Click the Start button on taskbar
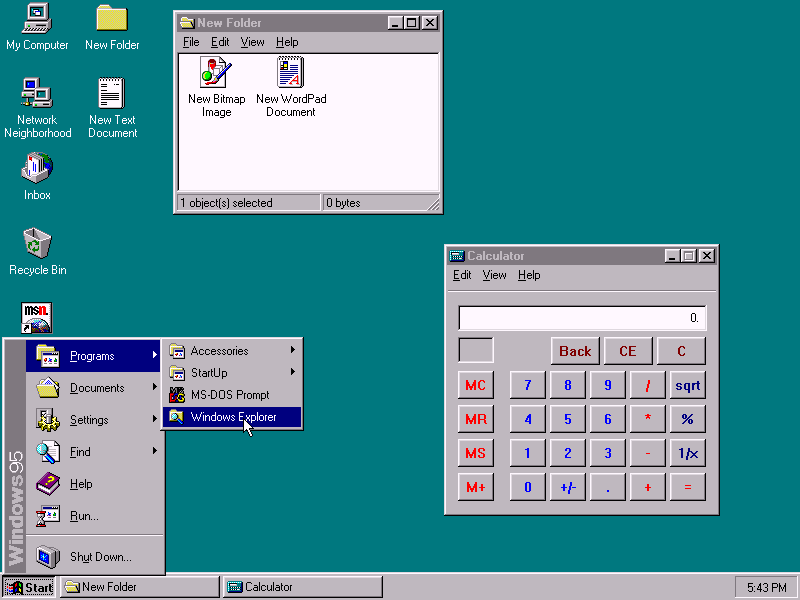800x600 pixels. point(29,587)
